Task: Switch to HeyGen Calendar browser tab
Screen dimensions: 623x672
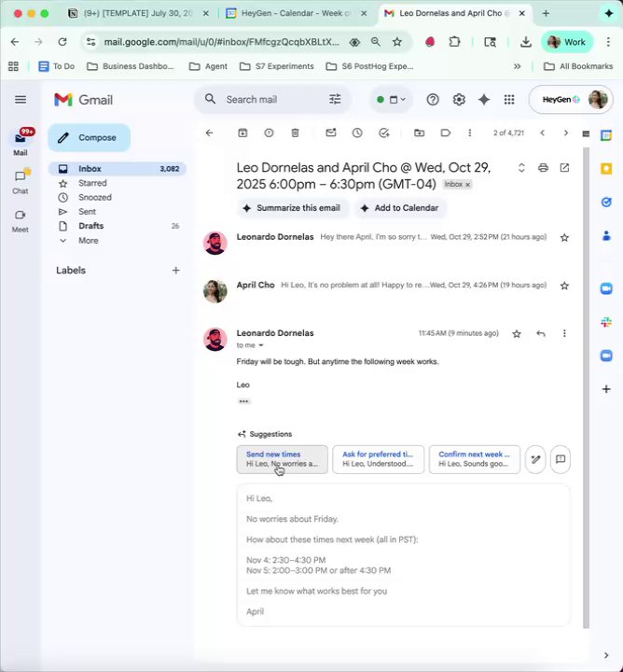Action: tap(297, 13)
